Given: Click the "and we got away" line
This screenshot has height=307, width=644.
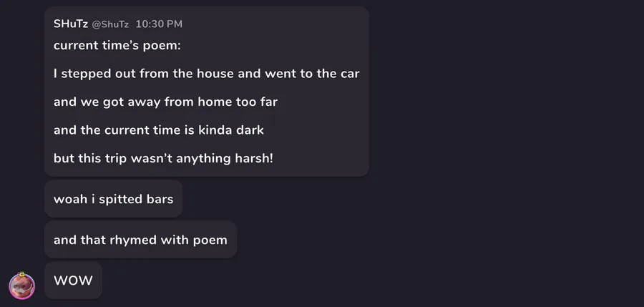Looking at the screenshot, I should [165, 102].
